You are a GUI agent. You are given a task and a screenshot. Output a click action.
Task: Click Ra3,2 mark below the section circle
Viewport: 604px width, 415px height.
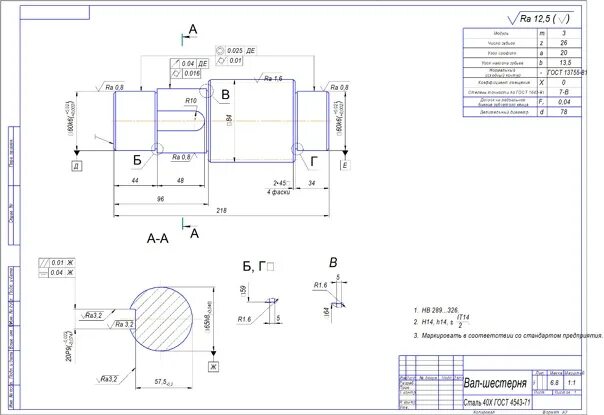coord(109,380)
